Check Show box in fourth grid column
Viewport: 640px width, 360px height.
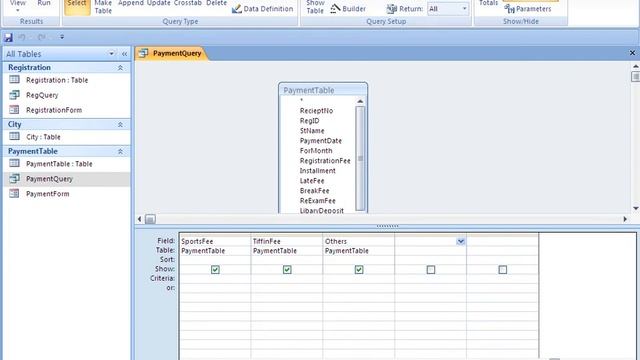(431, 269)
